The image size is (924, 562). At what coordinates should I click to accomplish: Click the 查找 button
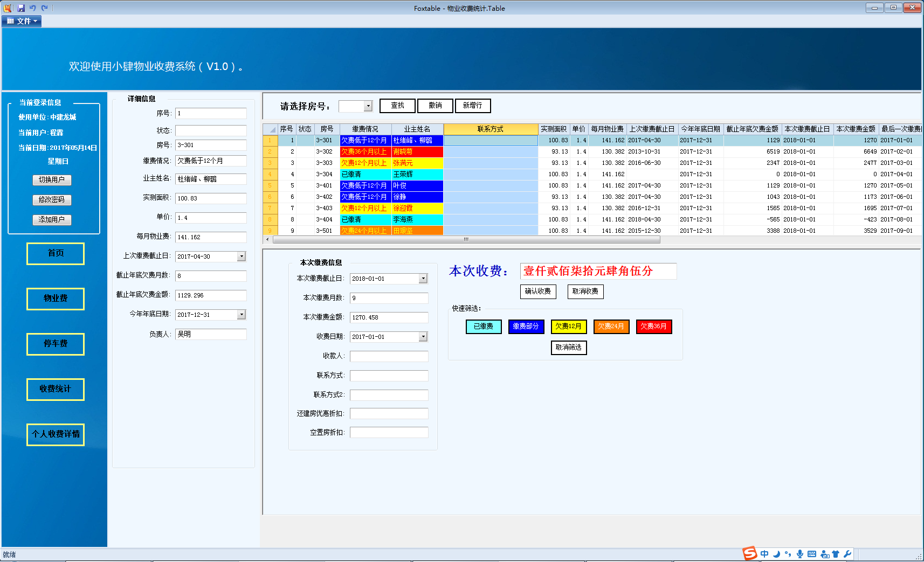coord(398,106)
